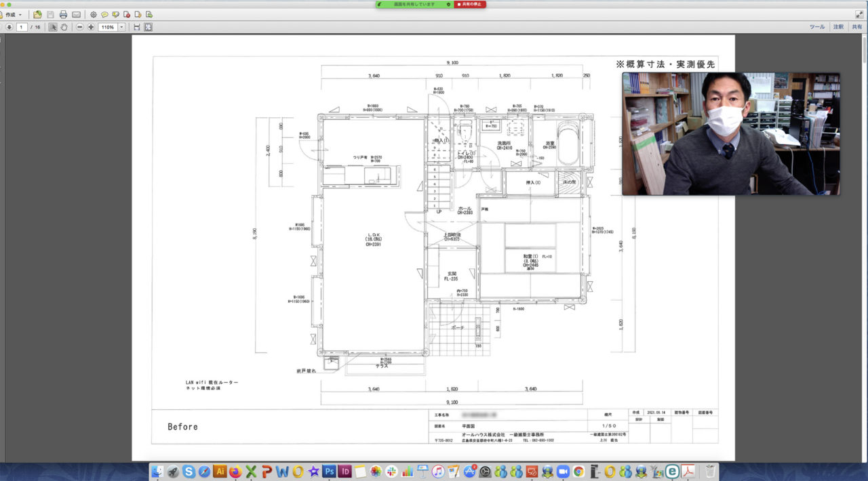Open Photoshop from the Dock
Viewport: 868px width, 481px height.
(330, 471)
